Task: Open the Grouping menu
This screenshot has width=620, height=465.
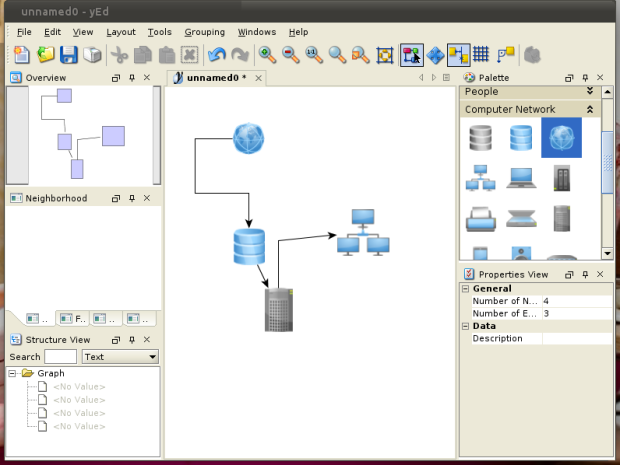Action: tap(204, 32)
